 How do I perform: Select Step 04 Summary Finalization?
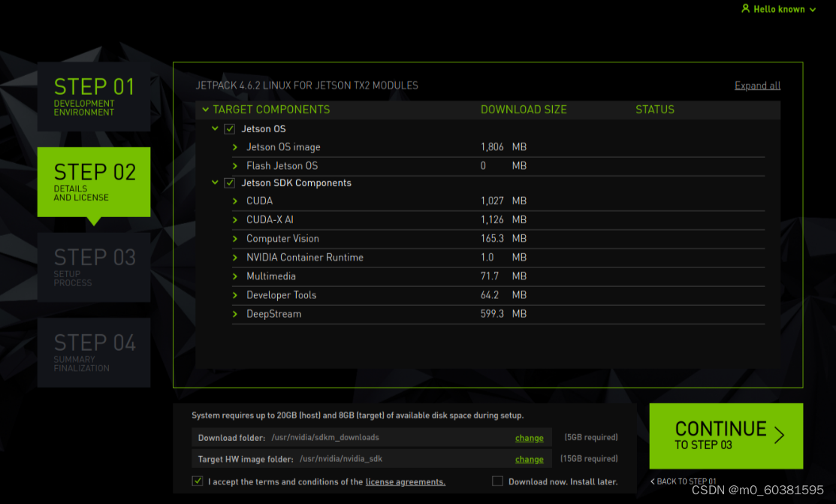94,352
